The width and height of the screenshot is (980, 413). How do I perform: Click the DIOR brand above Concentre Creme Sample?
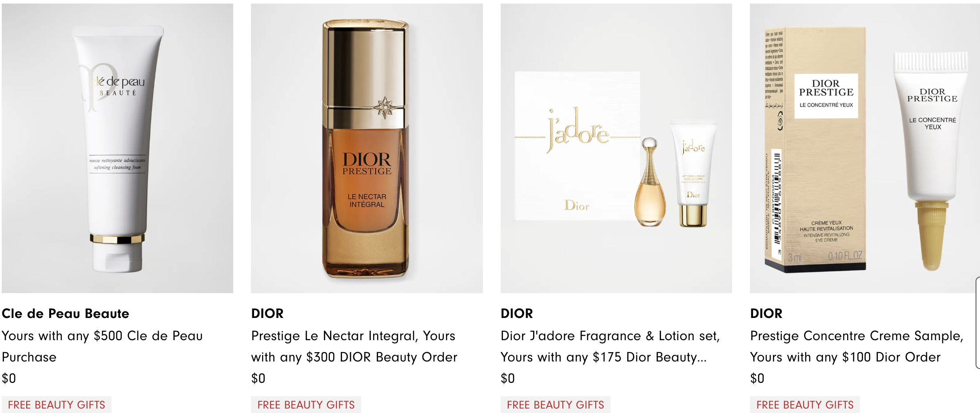coord(766,314)
